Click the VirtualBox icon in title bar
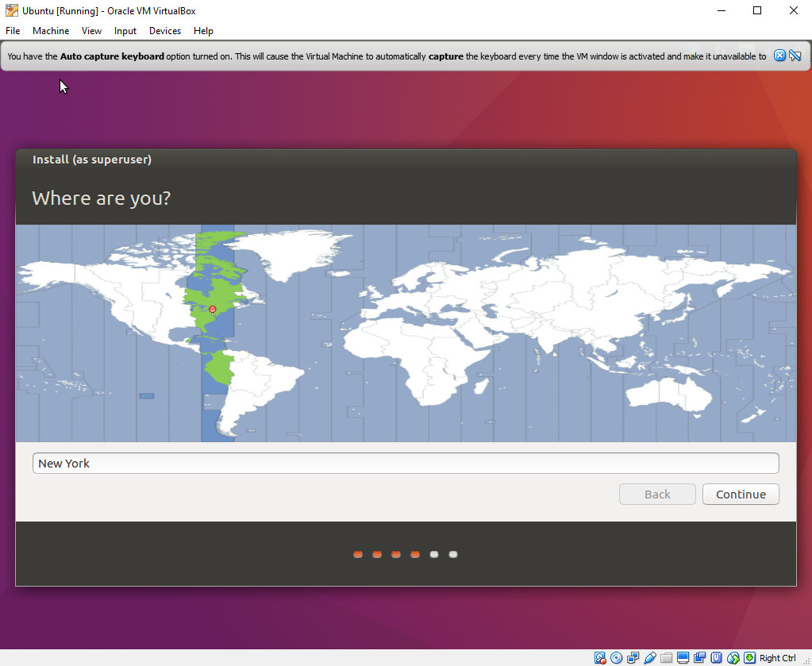The width and height of the screenshot is (812, 666). pyautogui.click(x=11, y=10)
